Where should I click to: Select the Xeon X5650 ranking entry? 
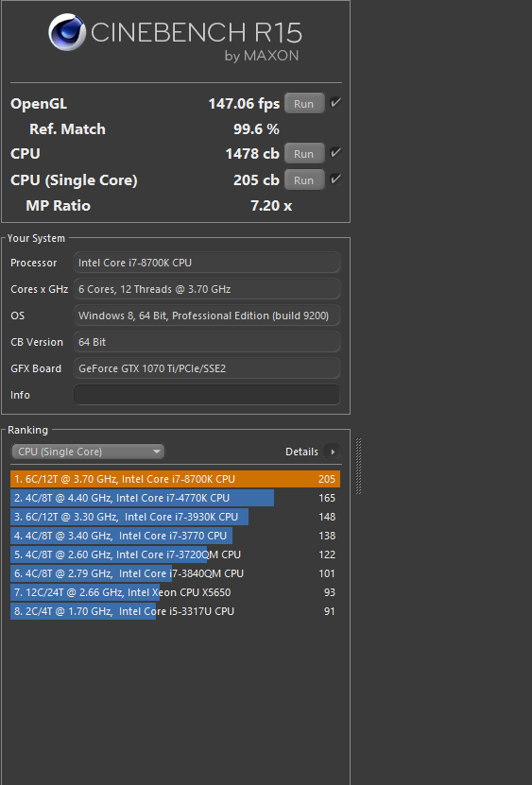click(176, 592)
